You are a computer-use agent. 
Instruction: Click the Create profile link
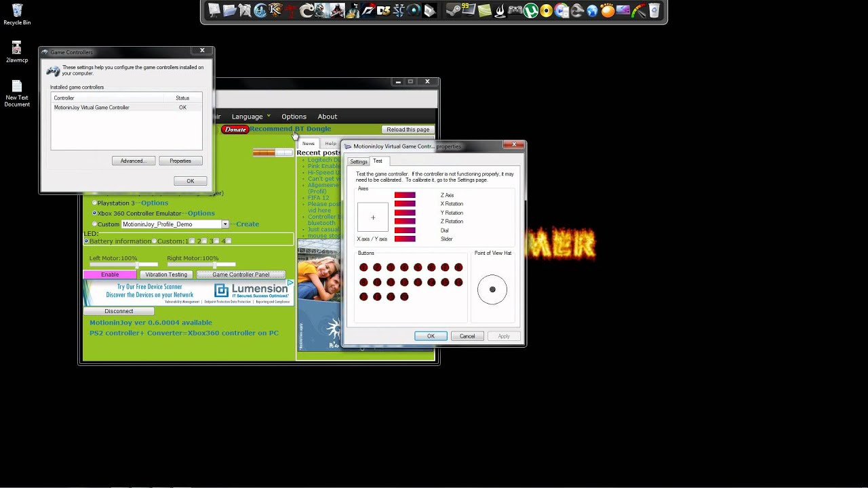(248, 224)
